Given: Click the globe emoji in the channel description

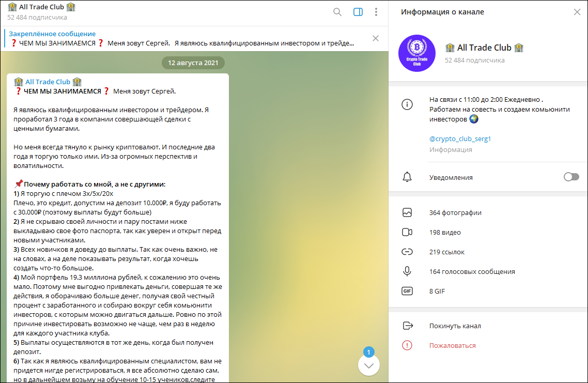Looking at the screenshot, I should 474,119.
